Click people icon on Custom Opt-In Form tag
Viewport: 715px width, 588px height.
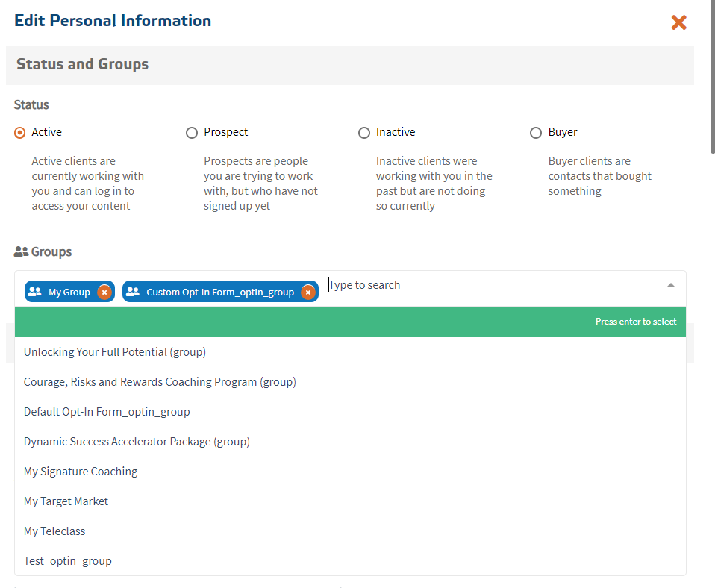tap(133, 292)
